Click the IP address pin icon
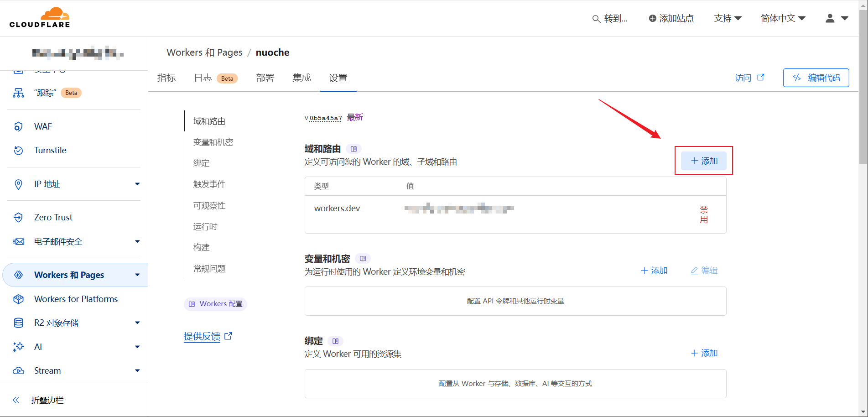 pos(18,184)
